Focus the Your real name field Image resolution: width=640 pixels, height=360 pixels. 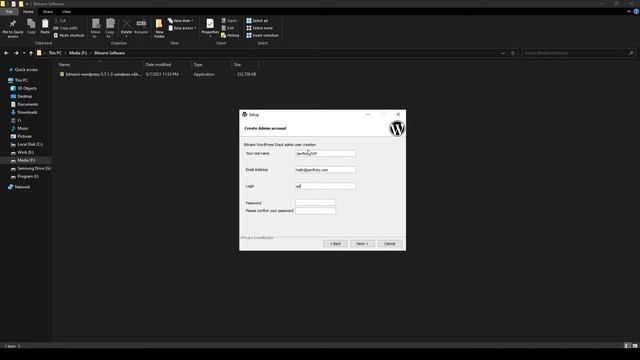click(325, 153)
